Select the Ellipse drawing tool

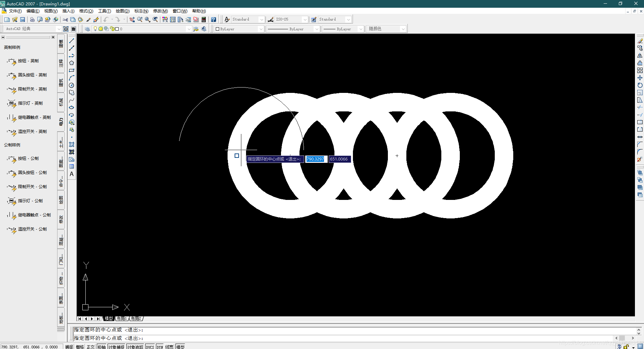click(72, 107)
